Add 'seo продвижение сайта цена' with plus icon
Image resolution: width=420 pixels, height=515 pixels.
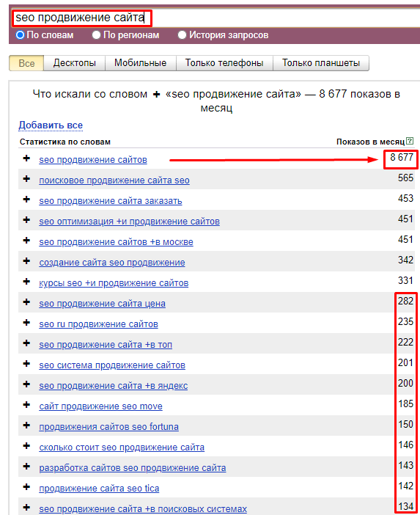[x=26, y=302]
